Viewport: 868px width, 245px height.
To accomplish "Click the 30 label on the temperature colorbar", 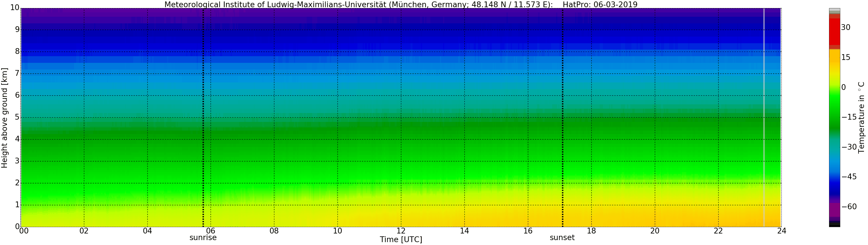I will (845, 28).
